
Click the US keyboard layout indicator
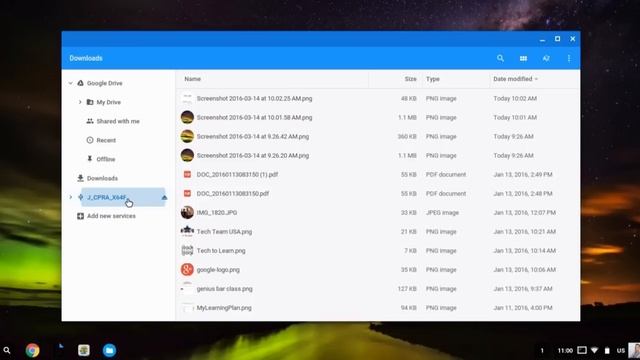click(x=621, y=350)
